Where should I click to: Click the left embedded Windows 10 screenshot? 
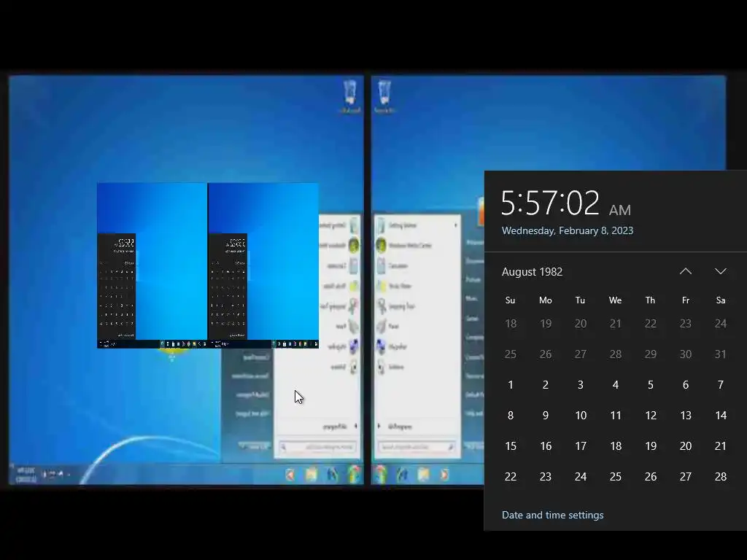[x=152, y=265]
